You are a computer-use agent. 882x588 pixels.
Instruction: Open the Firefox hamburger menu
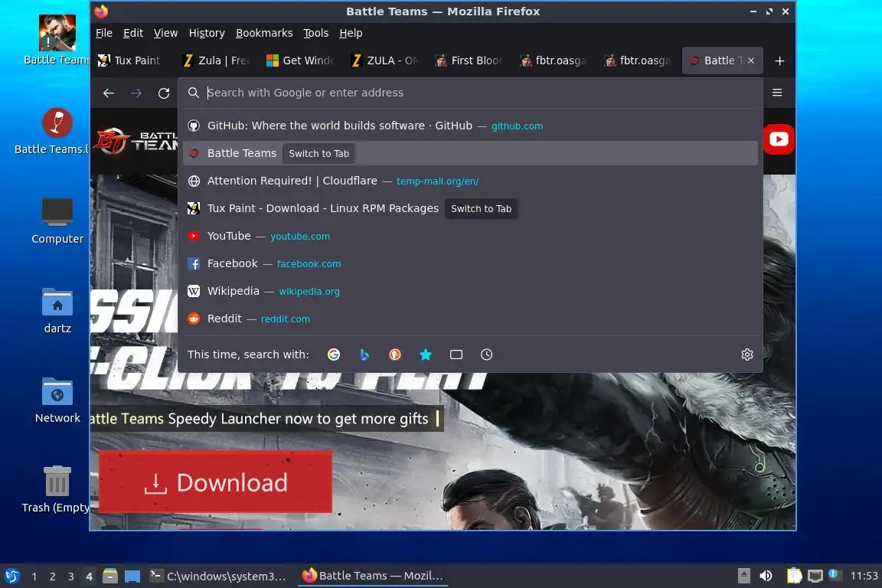click(777, 93)
